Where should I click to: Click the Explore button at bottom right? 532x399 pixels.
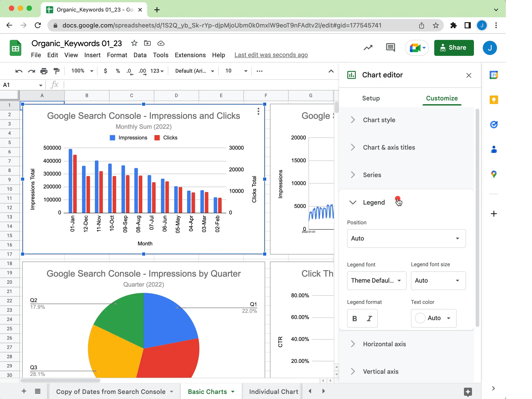pyautogui.click(x=467, y=391)
